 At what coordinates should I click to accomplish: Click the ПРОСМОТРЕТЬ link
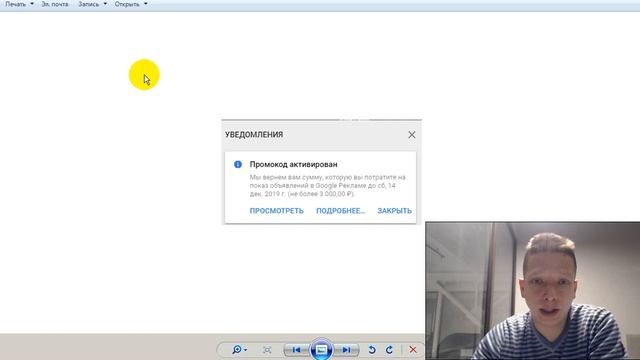276,211
